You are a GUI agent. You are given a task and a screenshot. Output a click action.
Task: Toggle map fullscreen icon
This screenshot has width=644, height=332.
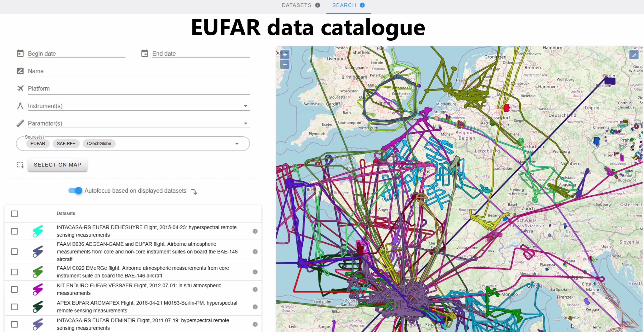tap(634, 55)
